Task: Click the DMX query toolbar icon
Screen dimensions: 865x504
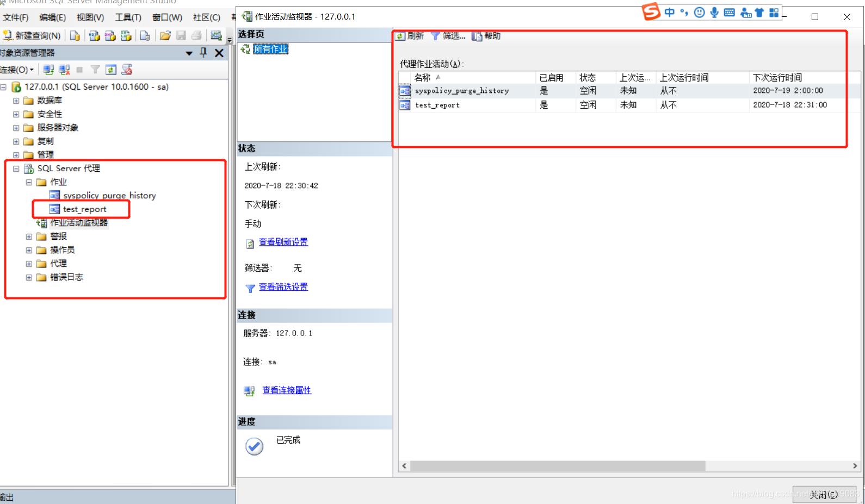Action: click(110, 35)
